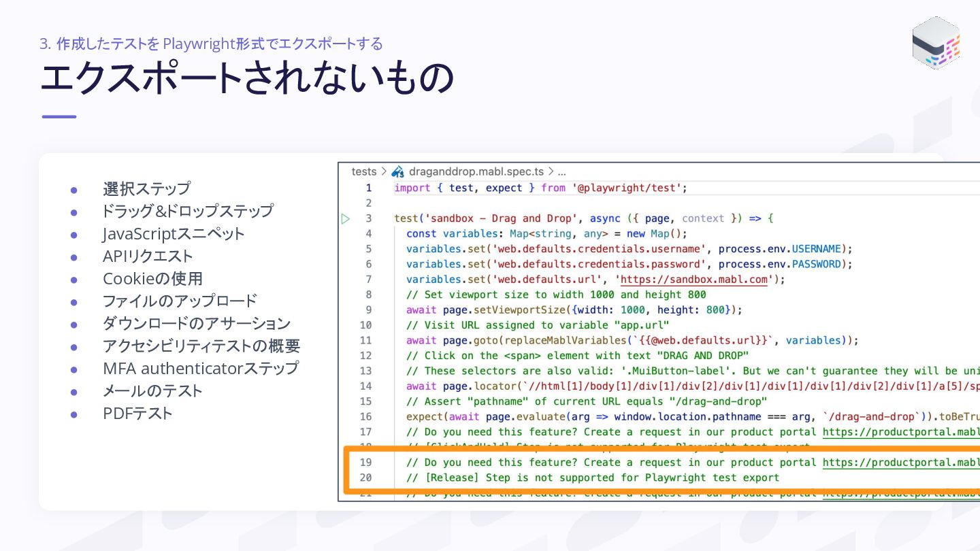Image resolution: width=980 pixels, height=551 pixels.
Task: Click the Cookieの使用 bullet item
Action: (152, 278)
